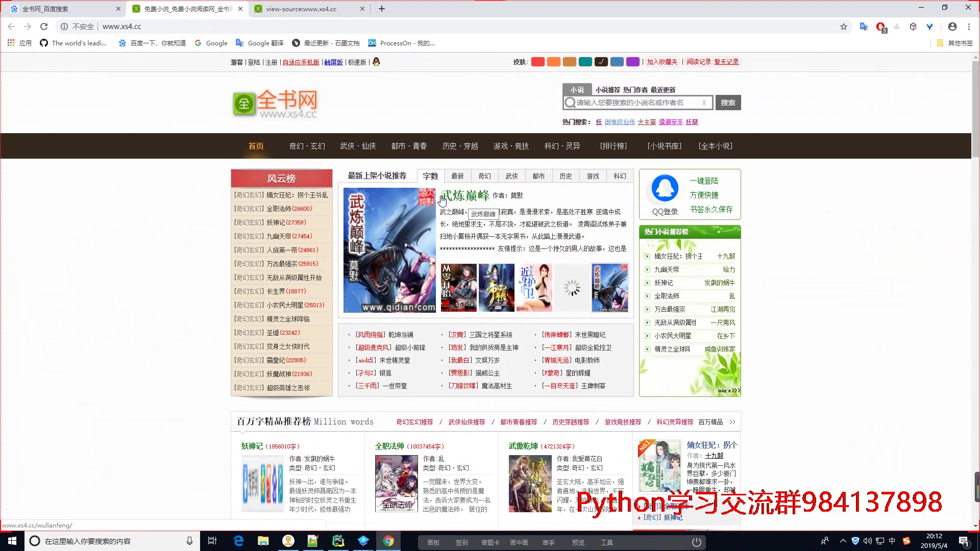Select the dark checkmarked skin swatch
Image resolution: width=980 pixels, height=551 pixels.
[x=601, y=62]
